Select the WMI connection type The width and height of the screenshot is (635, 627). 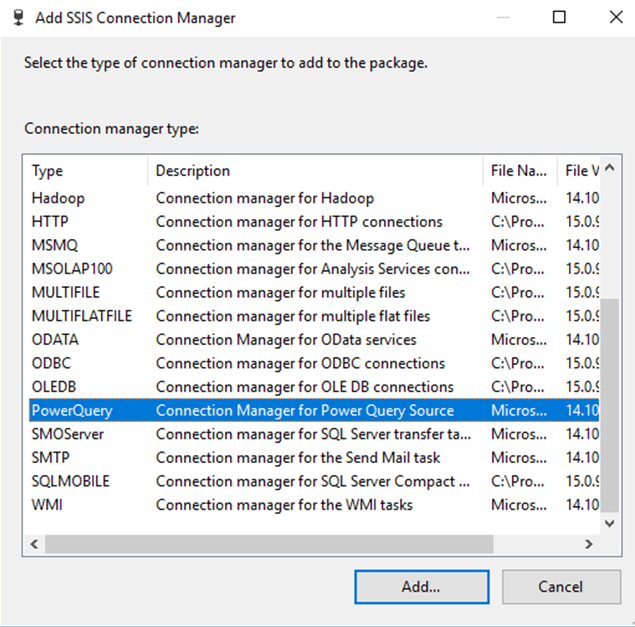click(47, 505)
